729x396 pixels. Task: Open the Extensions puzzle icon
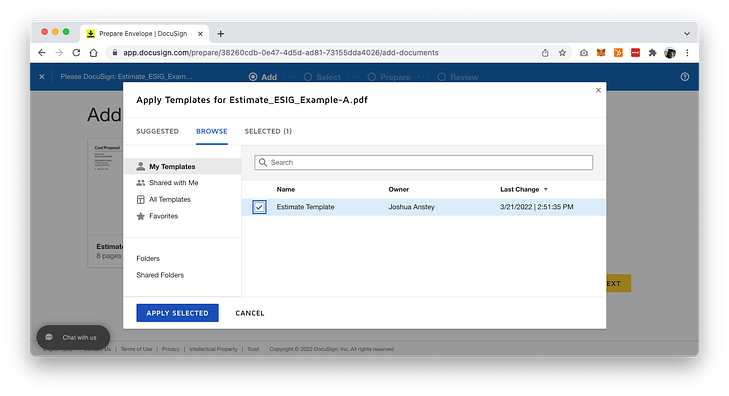coord(652,53)
